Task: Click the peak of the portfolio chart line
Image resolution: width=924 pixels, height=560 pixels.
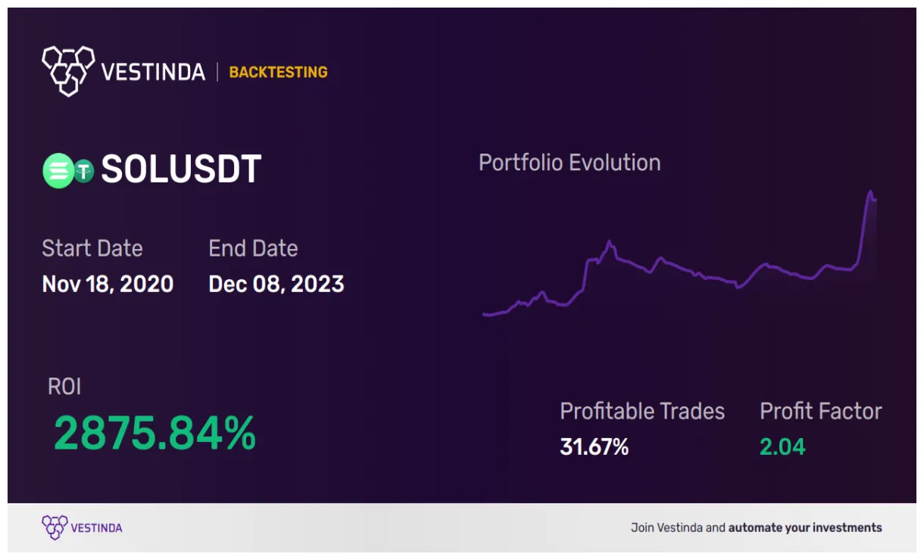Action: [x=870, y=191]
